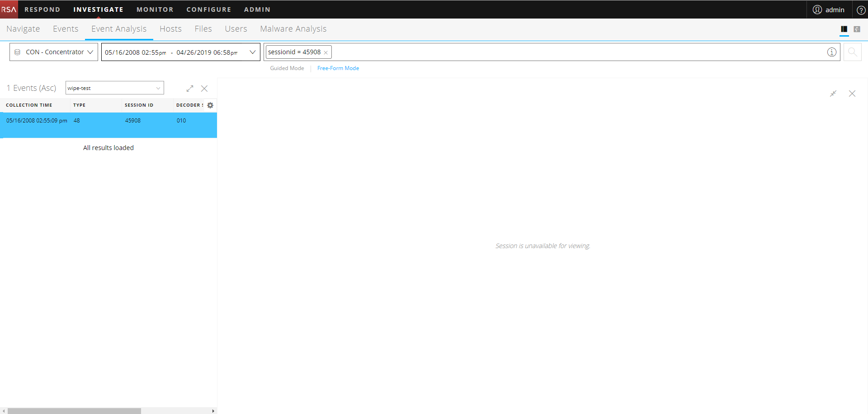Remove the sessionid = 45908 filter
868x414 pixels.
pos(325,52)
